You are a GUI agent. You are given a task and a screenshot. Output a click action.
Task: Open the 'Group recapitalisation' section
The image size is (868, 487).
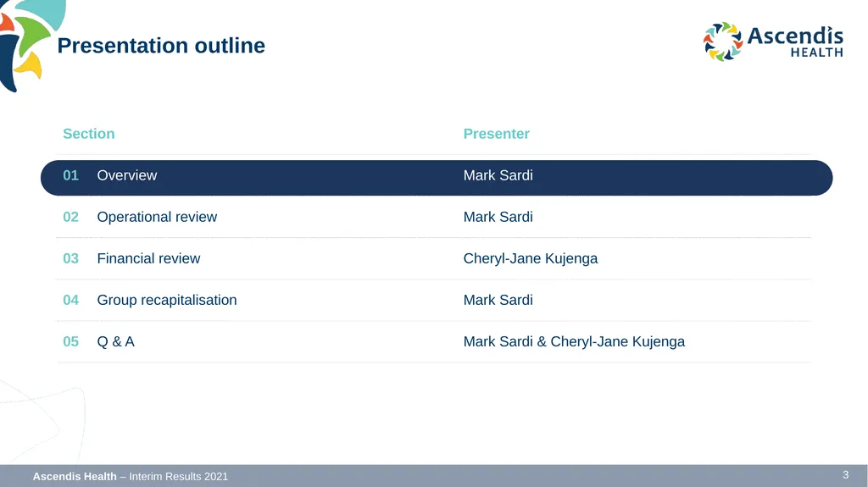(x=167, y=300)
